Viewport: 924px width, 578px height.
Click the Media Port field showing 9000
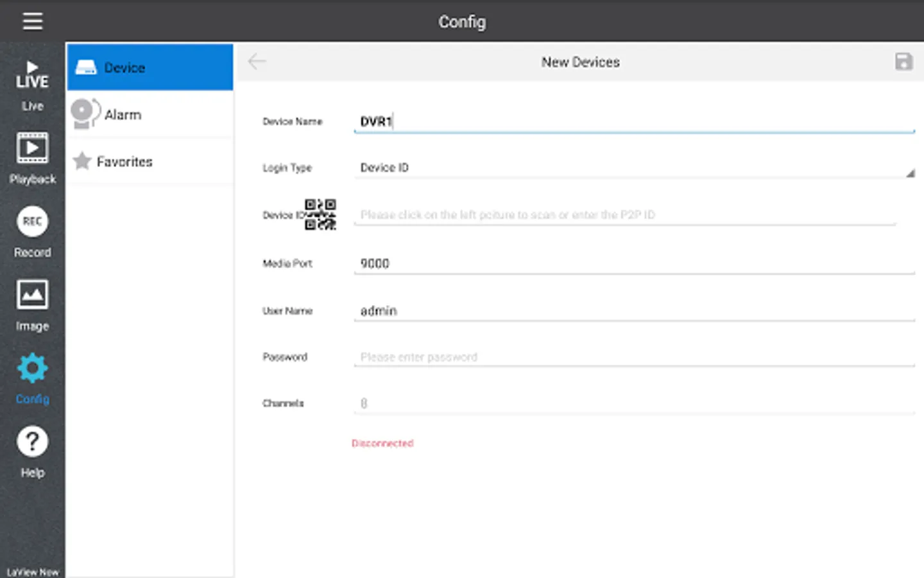[x=634, y=263]
